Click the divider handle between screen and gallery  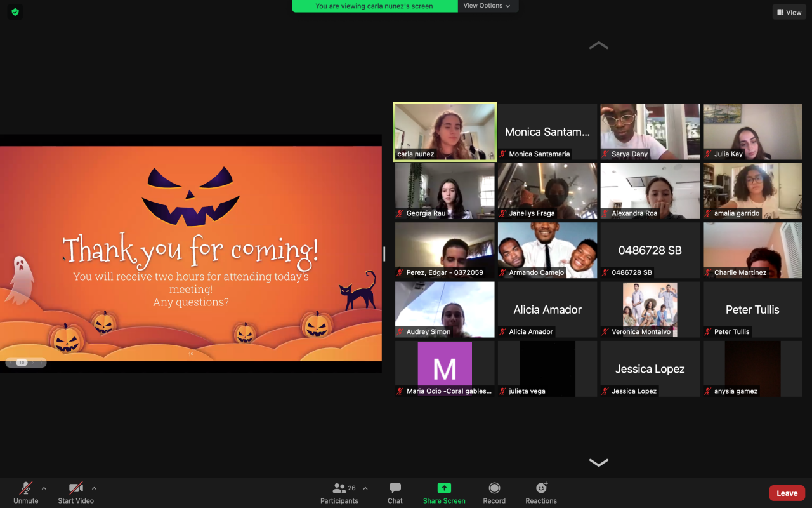[384, 254]
